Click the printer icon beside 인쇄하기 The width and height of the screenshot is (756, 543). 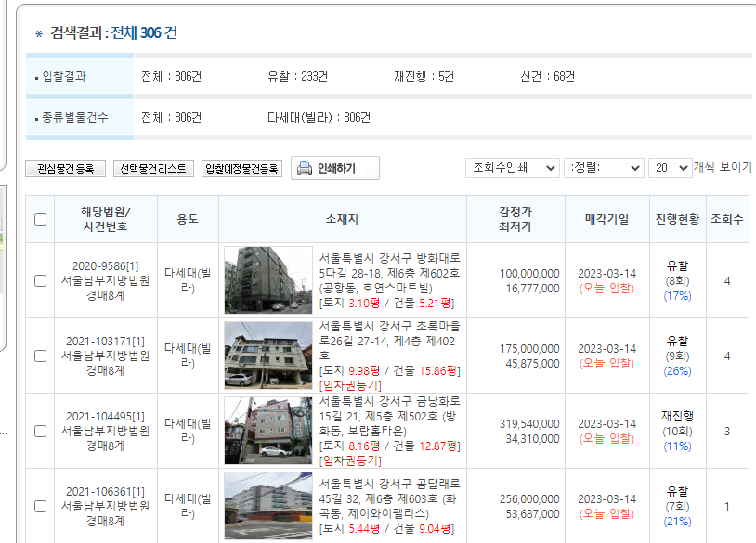pos(305,168)
